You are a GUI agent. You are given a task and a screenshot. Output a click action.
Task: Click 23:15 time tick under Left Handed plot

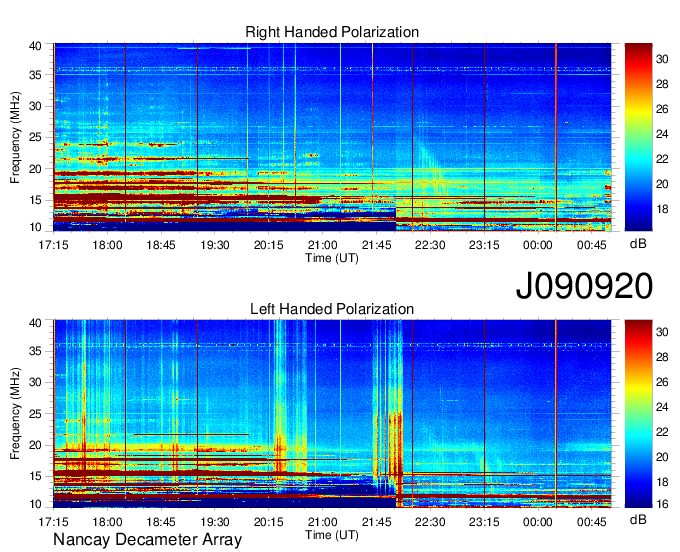coord(484,522)
